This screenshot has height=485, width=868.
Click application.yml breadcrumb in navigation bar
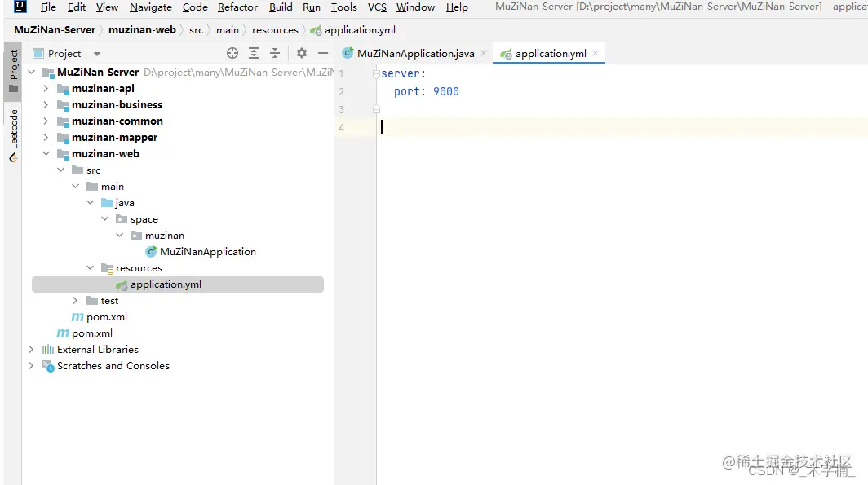pos(353,30)
